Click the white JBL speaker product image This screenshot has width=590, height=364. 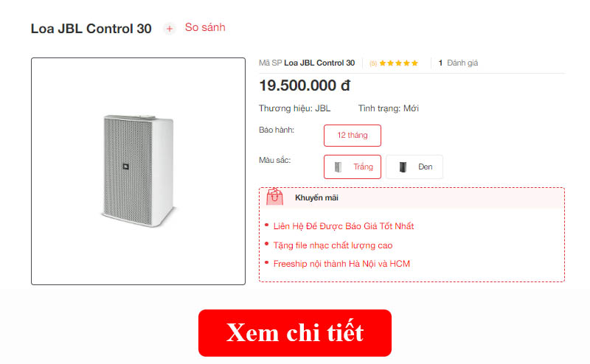[139, 171]
